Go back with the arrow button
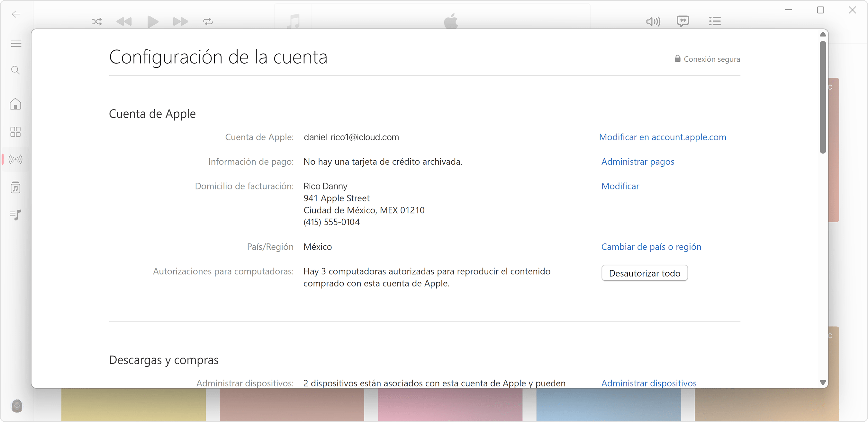 (x=16, y=14)
